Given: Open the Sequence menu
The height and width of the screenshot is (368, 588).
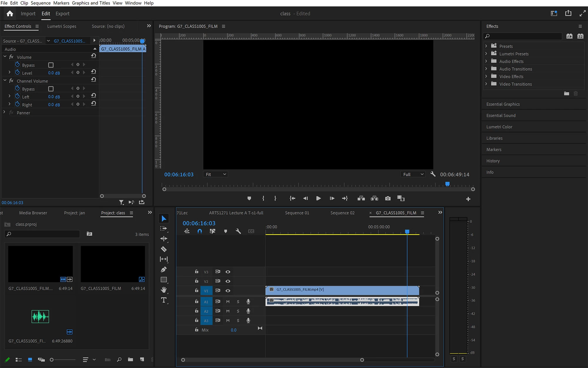Looking at the screenshot, I should click(41, 3).
